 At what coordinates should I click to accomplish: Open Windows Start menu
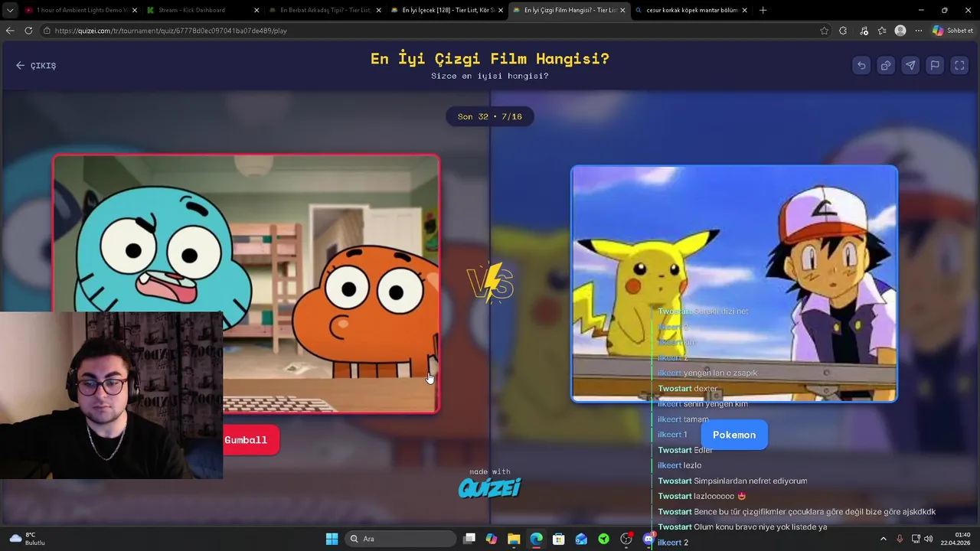(x=332, y=539)
